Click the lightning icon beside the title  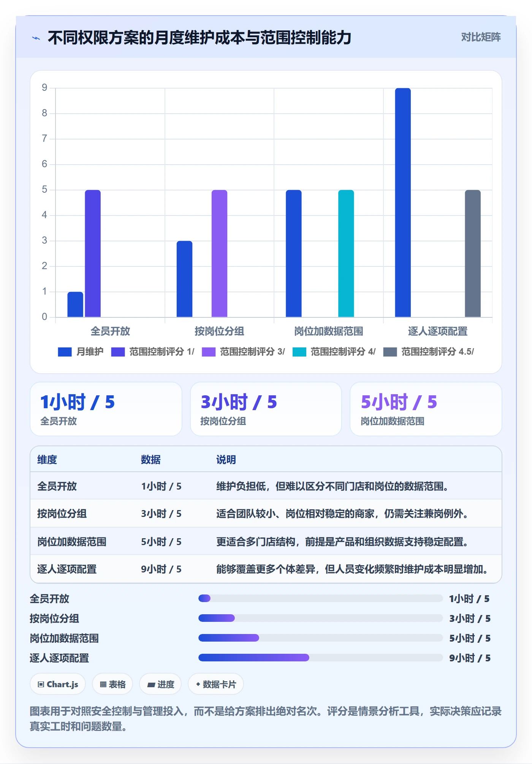[x=36, y=38]
